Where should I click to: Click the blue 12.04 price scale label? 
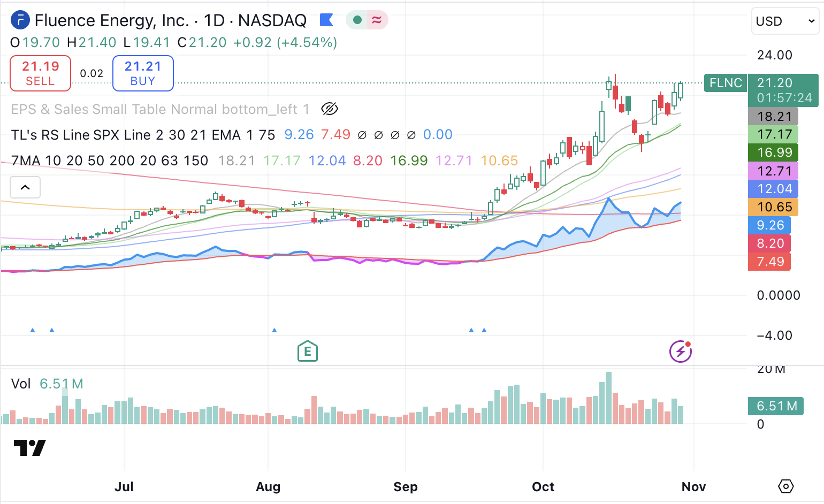(x=774, y=189)
